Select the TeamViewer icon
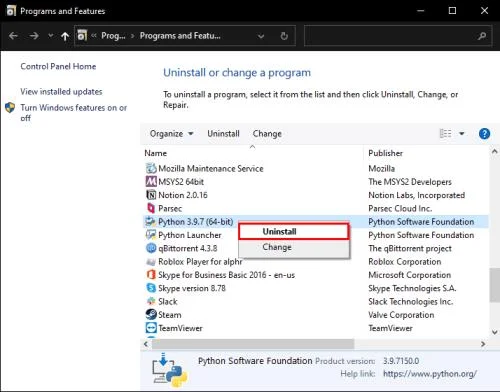The height and width of the screenshot is (392, 500). pos(151,328)
